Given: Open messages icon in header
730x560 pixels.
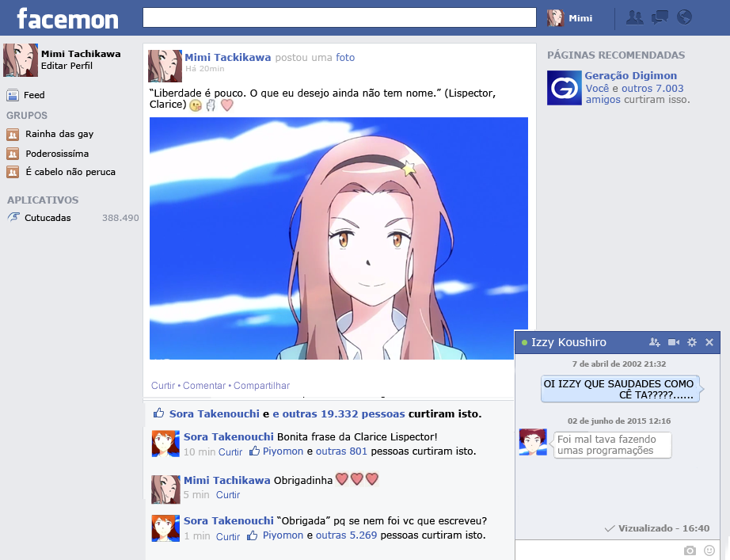Looking at the screenshot, I should click(660, 17).
